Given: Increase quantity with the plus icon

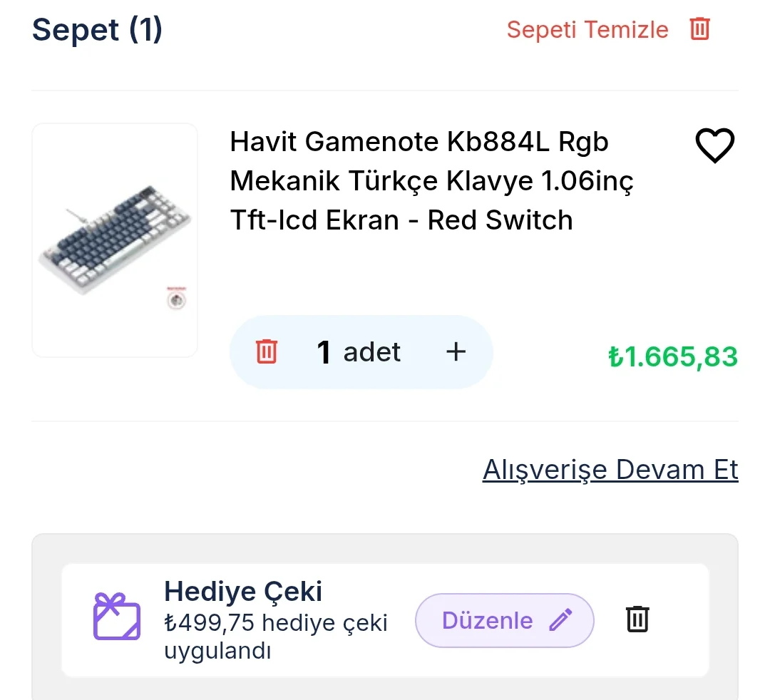Looking at the screenshot, I should tap(456, 351).
